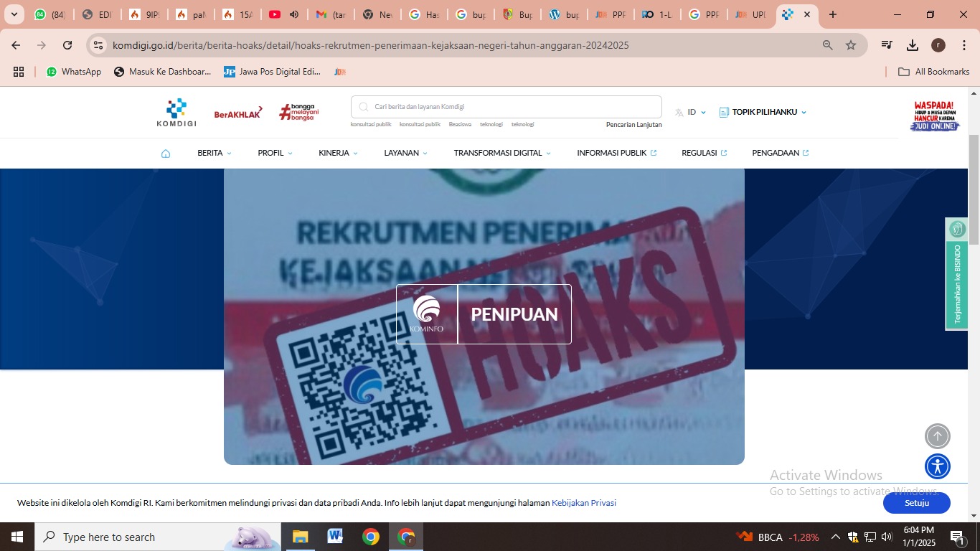980x551 pixels.
Task: Open the Jawa Pos Digital Edition bookmark
Action: coord(273,72)
